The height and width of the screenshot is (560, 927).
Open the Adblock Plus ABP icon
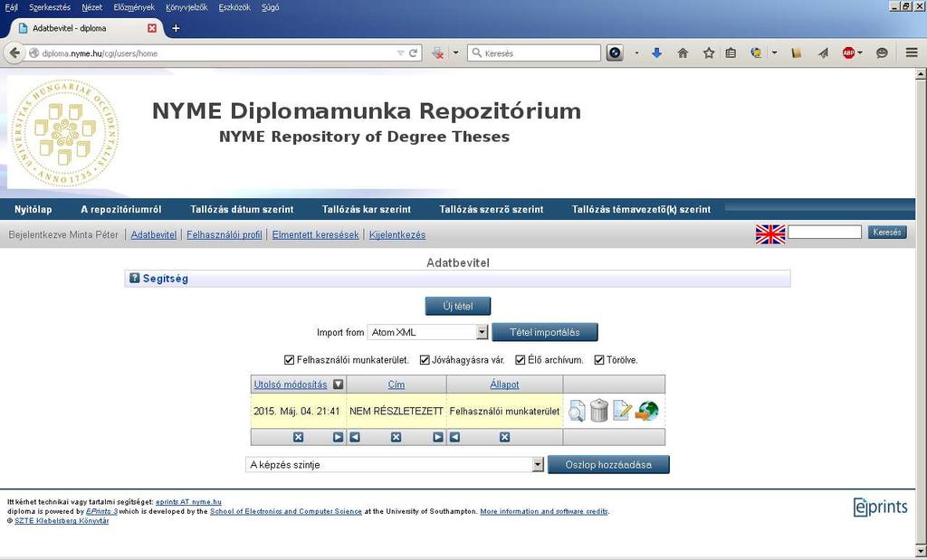coord(848,53)
